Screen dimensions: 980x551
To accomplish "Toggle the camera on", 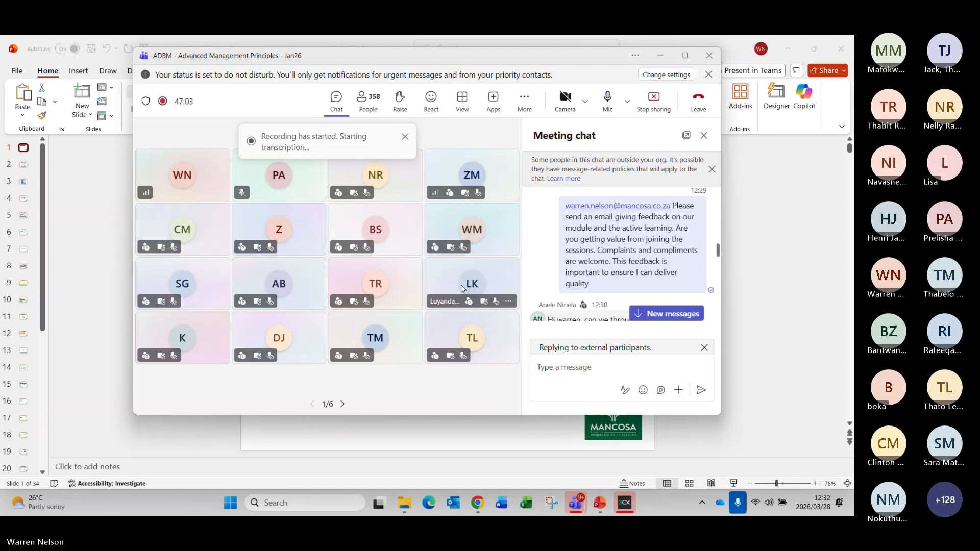I will click(565, 102).
